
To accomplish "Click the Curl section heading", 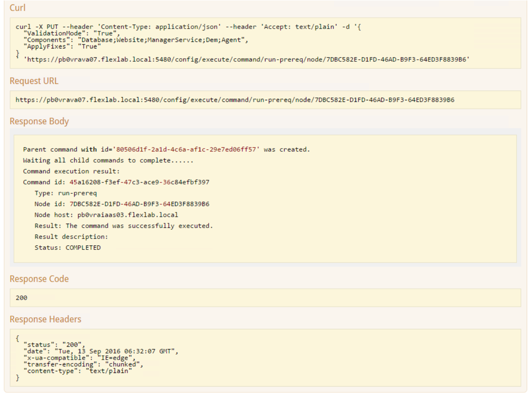I will (17, 8).
